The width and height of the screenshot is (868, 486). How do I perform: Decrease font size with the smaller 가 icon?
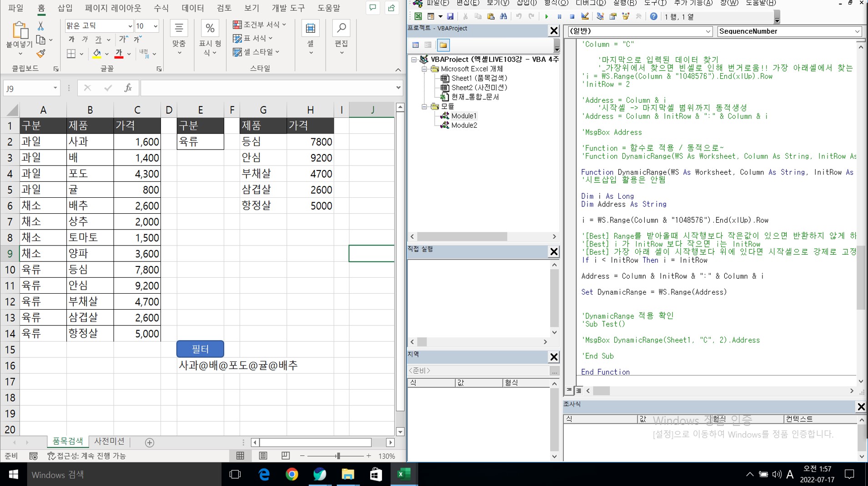tap(138, 40)
